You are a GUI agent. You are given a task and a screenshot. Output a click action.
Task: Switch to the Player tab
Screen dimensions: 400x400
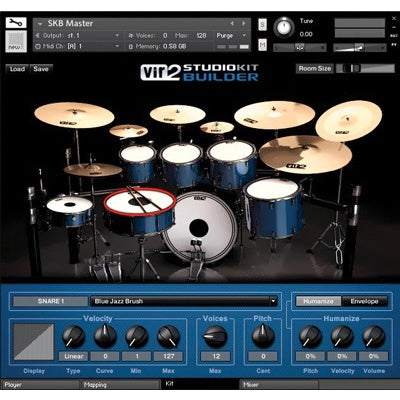coord(40,384)
